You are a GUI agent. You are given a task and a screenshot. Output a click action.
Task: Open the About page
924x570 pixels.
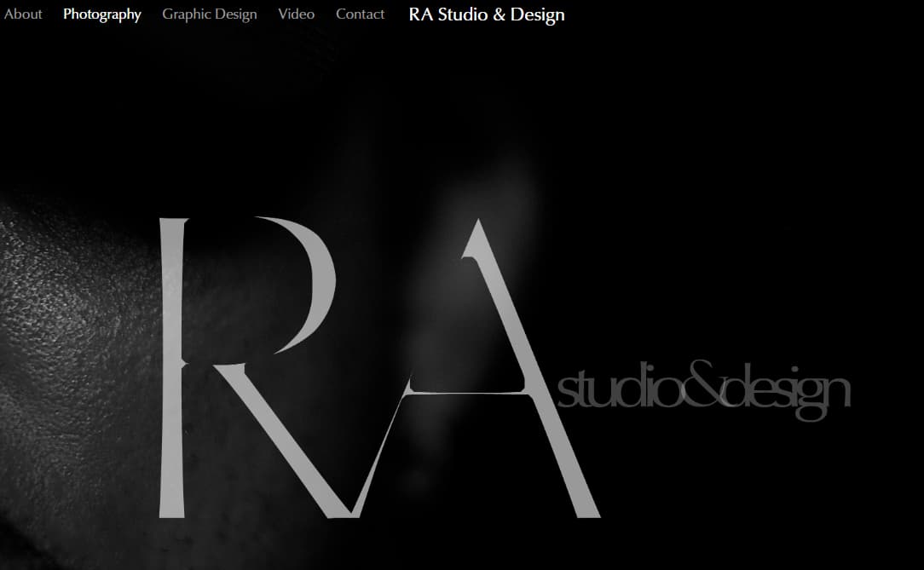[23, 14]
